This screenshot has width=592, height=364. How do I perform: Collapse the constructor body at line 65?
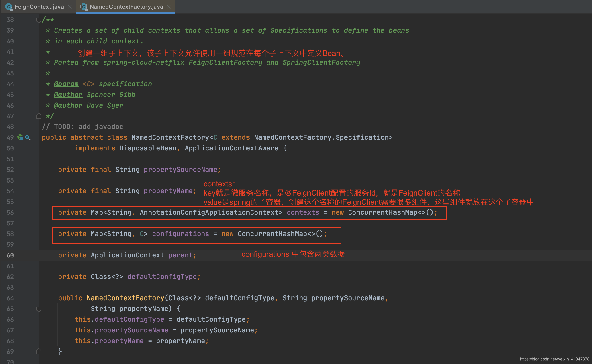click(39, 309)
